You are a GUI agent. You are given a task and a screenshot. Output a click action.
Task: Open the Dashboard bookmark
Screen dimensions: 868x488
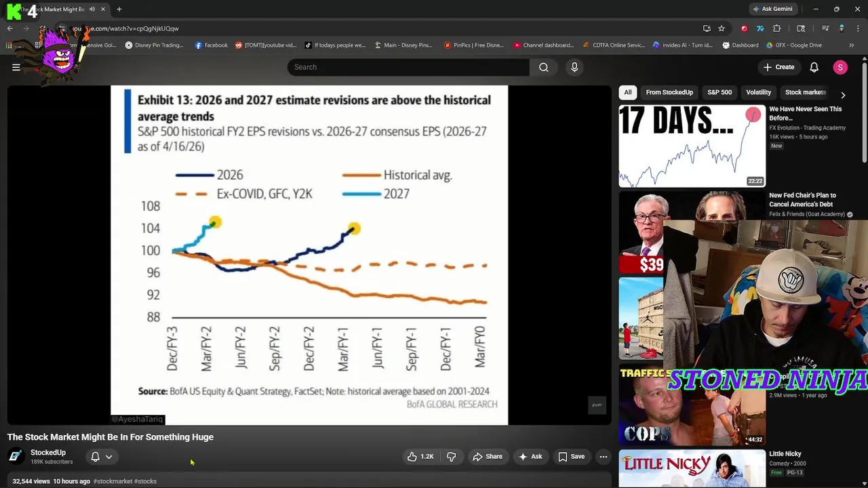point(740,45)
